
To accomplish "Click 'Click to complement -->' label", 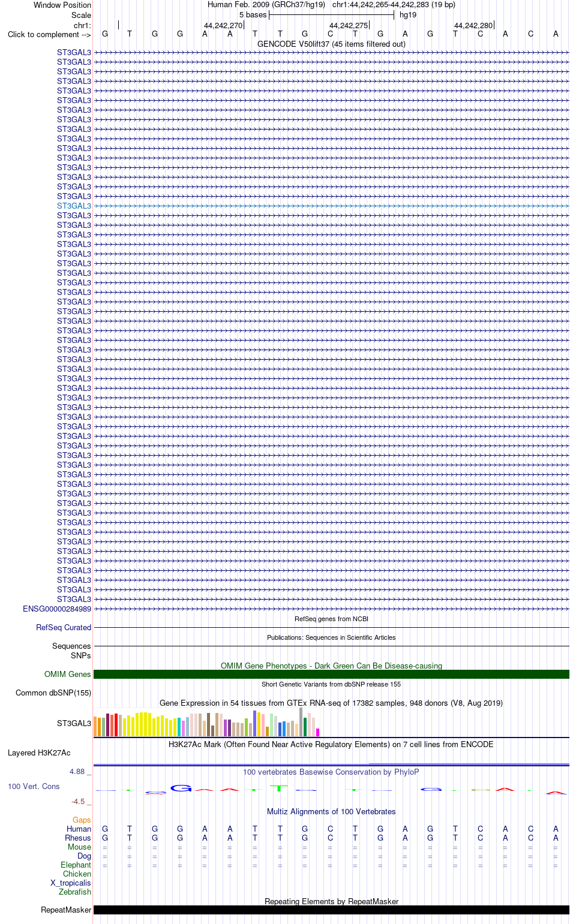I will pos(49,34).
